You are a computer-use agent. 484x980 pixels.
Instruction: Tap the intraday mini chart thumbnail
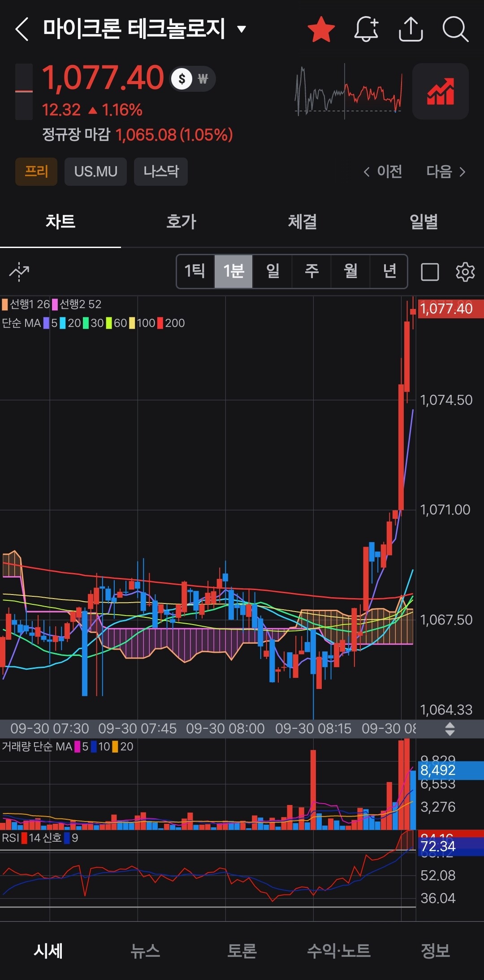[349, 91]
